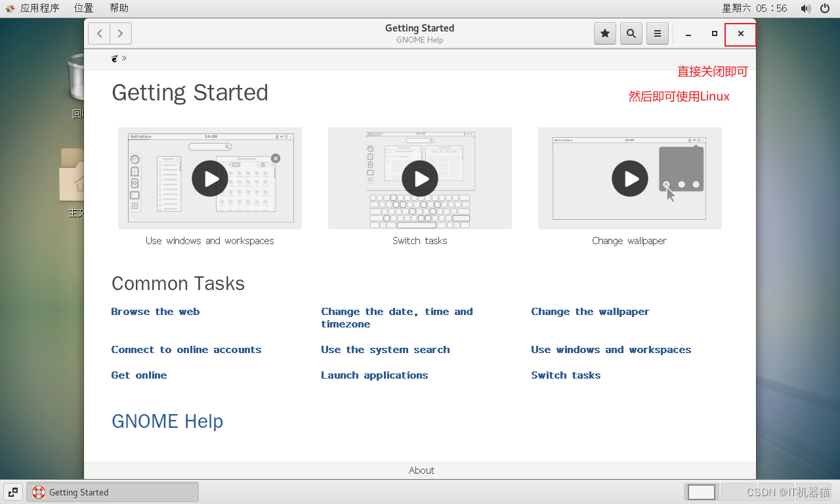Open 'Browse the web' link
Screen dimensions: 840x504
156,312
